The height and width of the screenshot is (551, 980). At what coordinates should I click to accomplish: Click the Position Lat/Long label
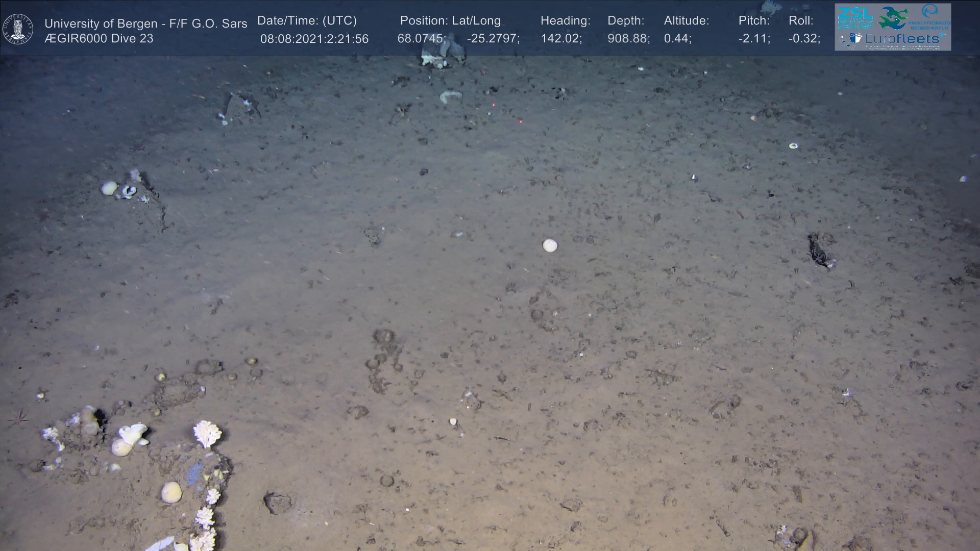(450, 21)
